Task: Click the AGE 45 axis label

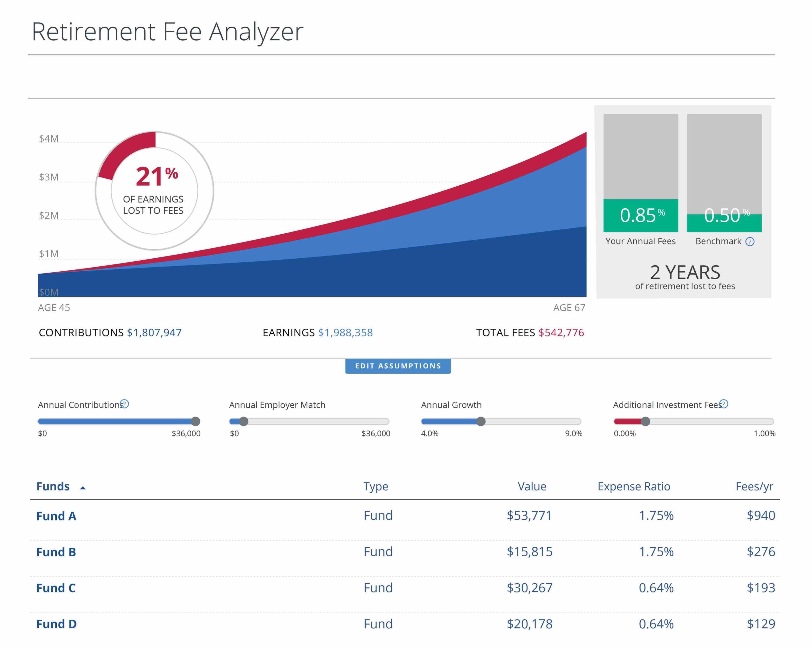Action: point(54,308)
